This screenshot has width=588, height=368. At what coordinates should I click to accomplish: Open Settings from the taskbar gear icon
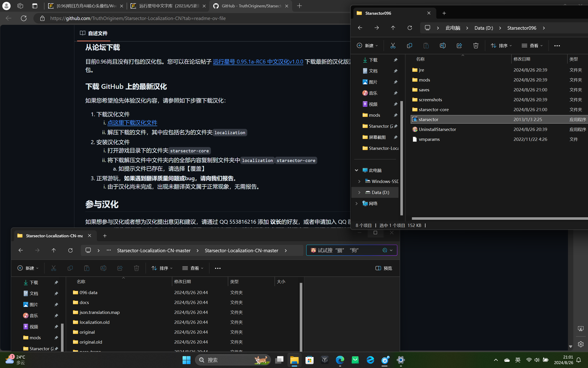tap(401, 360)
